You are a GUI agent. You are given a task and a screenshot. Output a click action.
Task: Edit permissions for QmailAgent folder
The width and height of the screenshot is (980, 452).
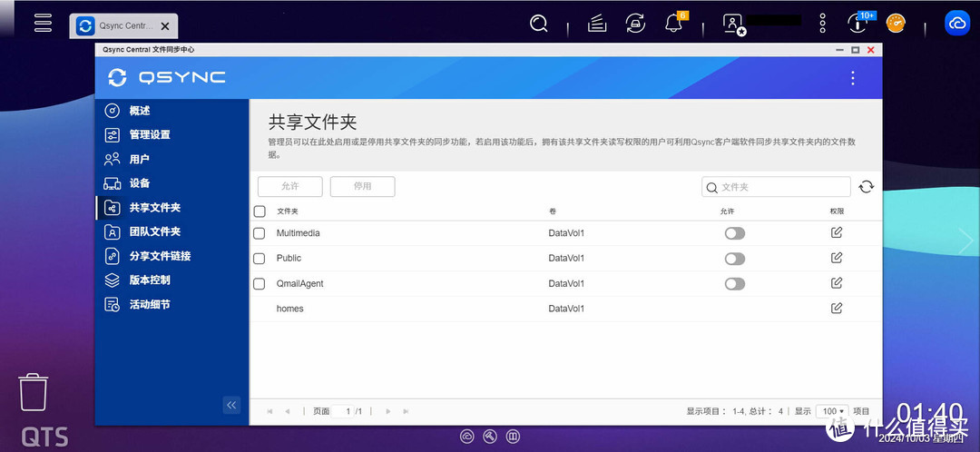click(x=837, y=283)
